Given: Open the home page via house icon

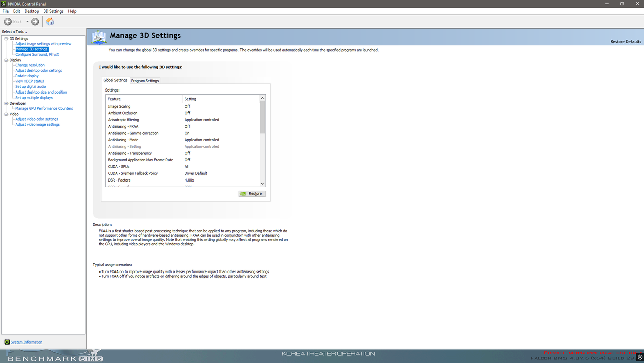Looking at the screenshot, I should point(50,21).
